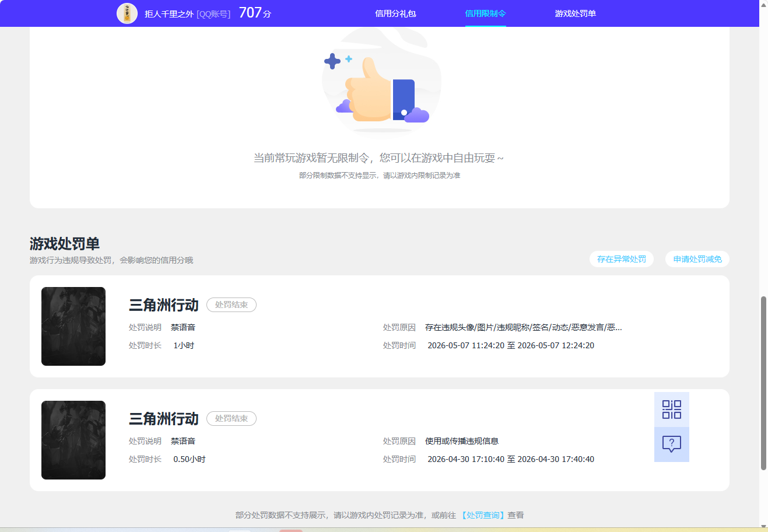
Task: Click game thumbnail of the 1小时 penalty
Action: pos(73,326)
